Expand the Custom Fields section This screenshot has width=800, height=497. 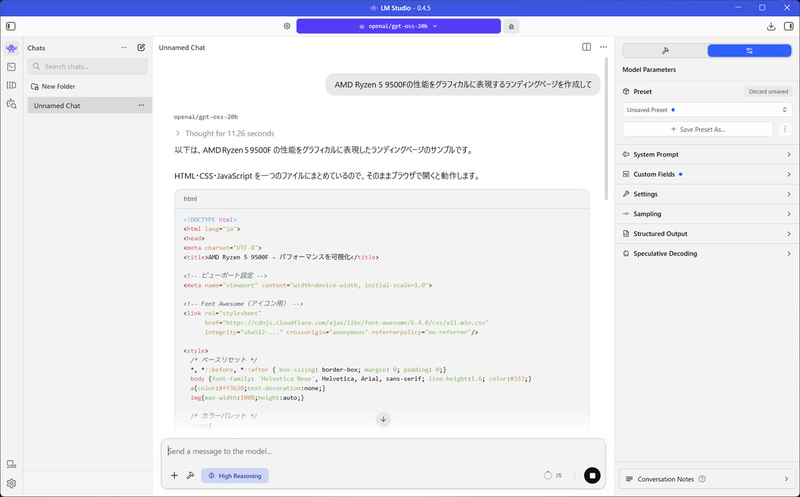(x=707, y=175)
